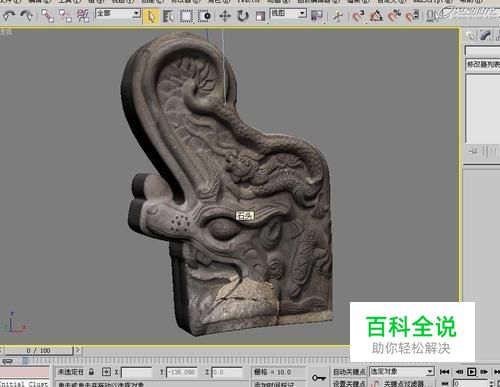Switch to the Create command panel tab
The width and height of the screenshot is (500, 387).
coord(470,35)
